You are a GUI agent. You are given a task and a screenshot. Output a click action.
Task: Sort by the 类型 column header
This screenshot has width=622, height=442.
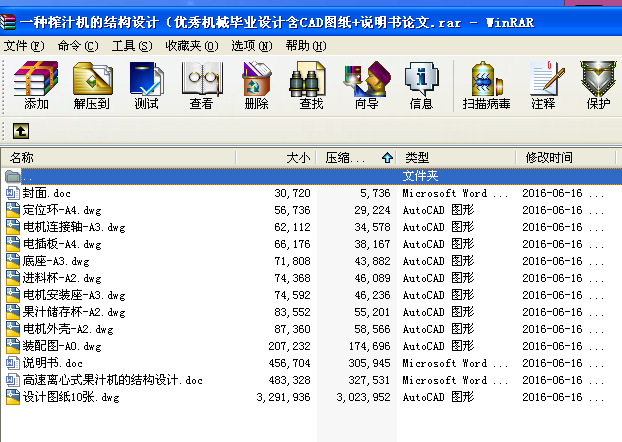tap(456, 158)
